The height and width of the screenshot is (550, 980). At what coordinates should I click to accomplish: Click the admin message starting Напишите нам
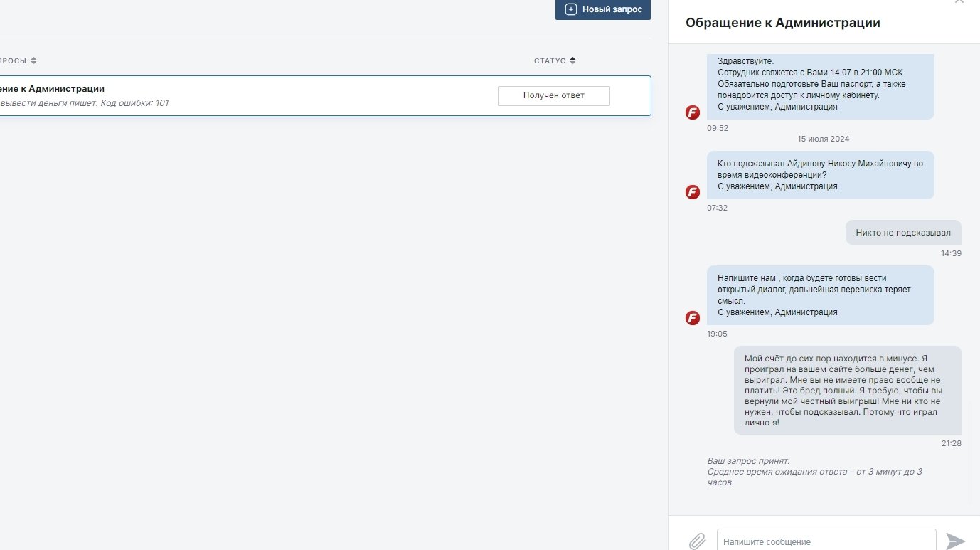(x=820, y=295)
